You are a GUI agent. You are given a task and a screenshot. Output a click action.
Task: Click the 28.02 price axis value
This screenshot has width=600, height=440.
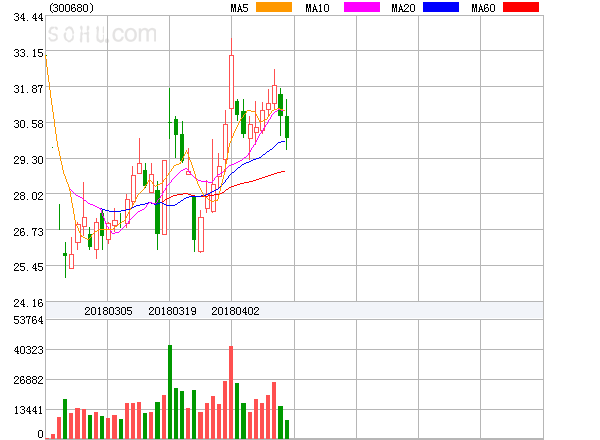tap(28, 196)
